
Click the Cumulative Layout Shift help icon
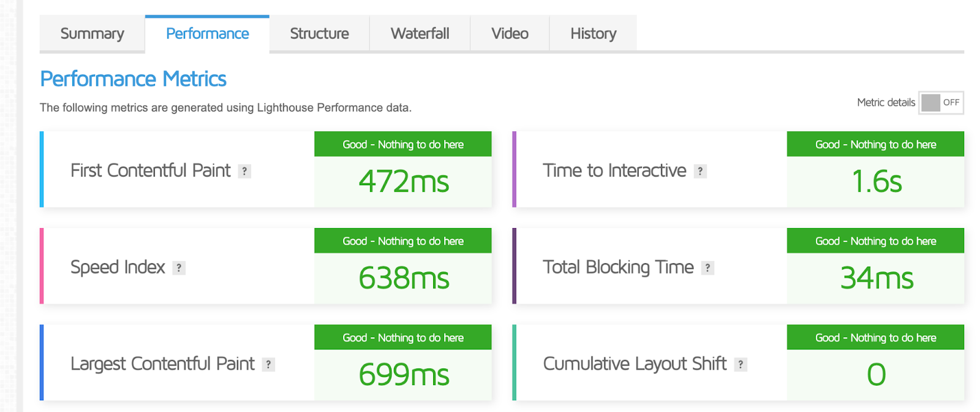pyautogui.click(x=741, y=365)
